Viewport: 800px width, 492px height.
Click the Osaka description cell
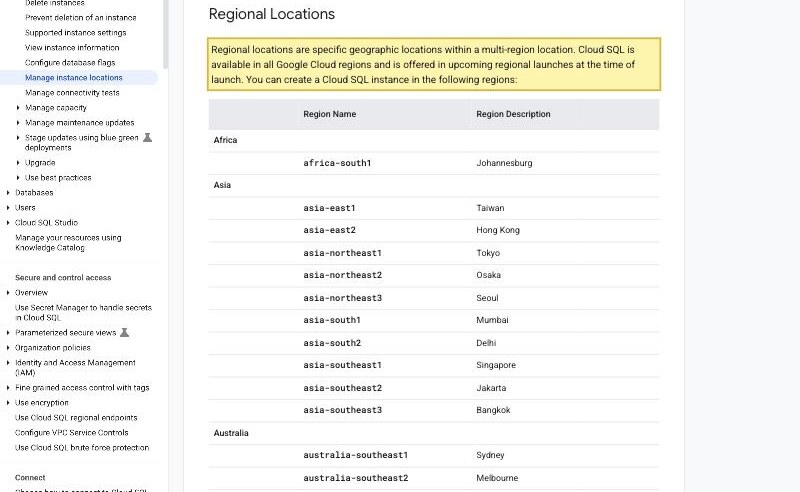(488, 275)
